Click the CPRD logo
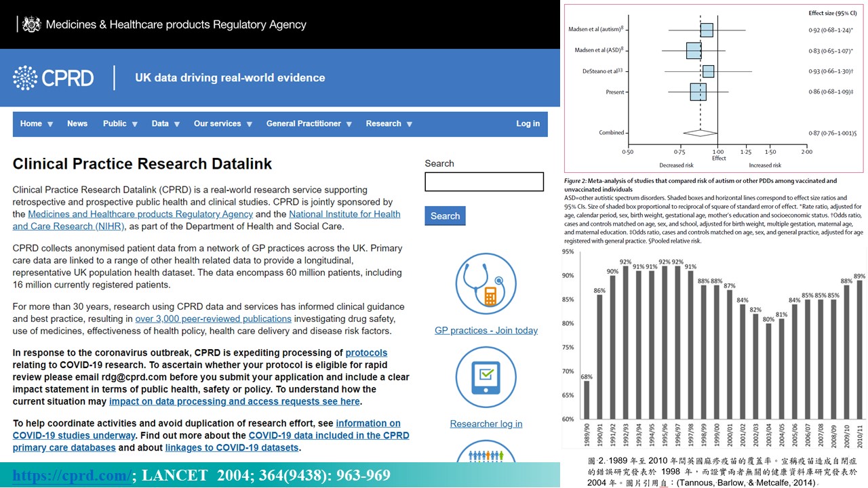Screen dimensions: 868x488 [54, 77]
